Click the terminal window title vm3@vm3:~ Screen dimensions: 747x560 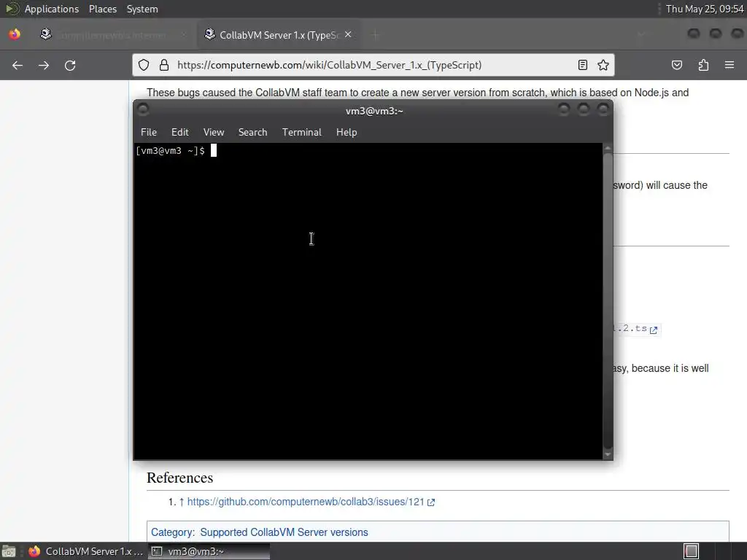coord(374,111)
